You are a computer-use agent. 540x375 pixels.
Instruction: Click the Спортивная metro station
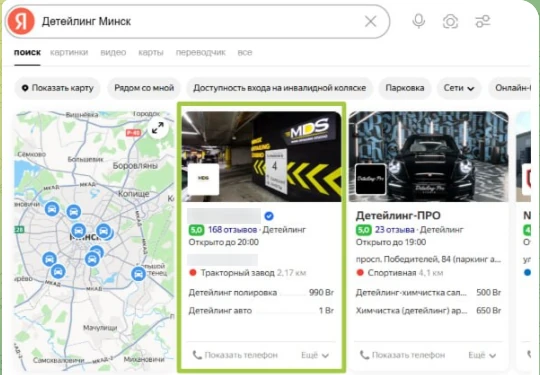click(x=392, y=273)
